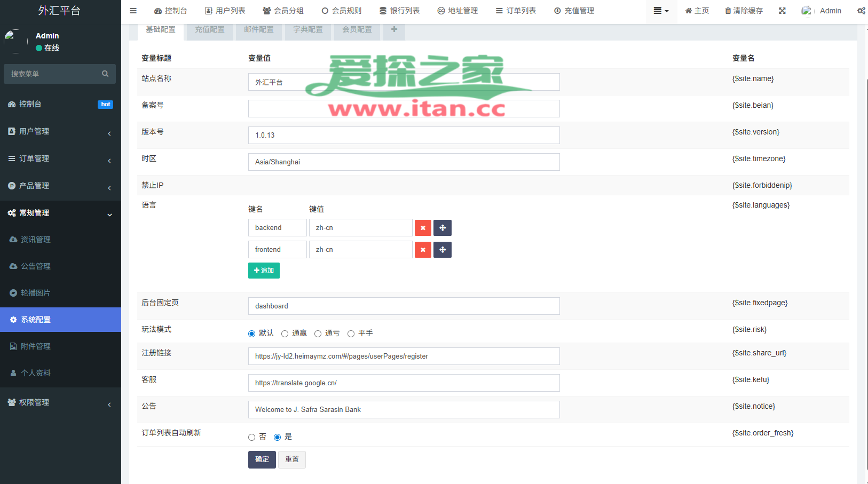Click the 确定 submit button

[262, 459]
